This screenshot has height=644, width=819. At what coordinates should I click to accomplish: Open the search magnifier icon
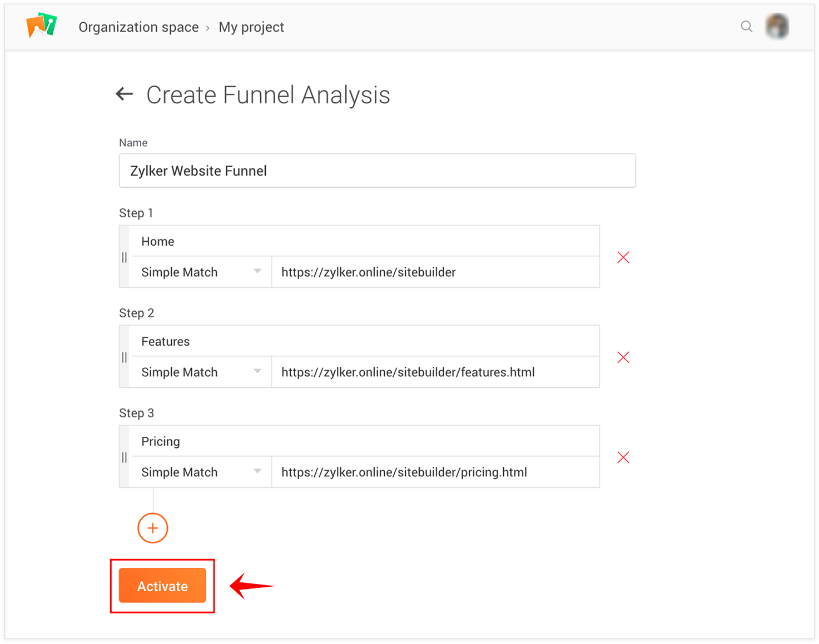click(746, 26)
